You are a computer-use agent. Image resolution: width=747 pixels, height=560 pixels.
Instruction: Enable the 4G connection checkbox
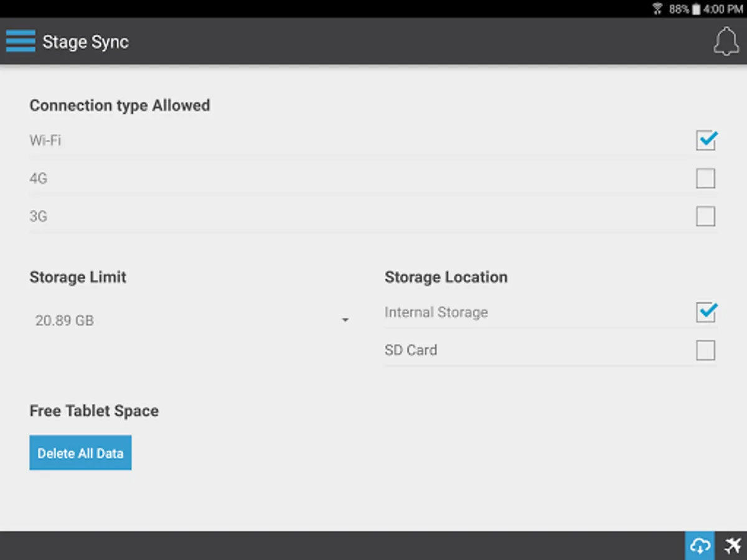click(705, 179)
